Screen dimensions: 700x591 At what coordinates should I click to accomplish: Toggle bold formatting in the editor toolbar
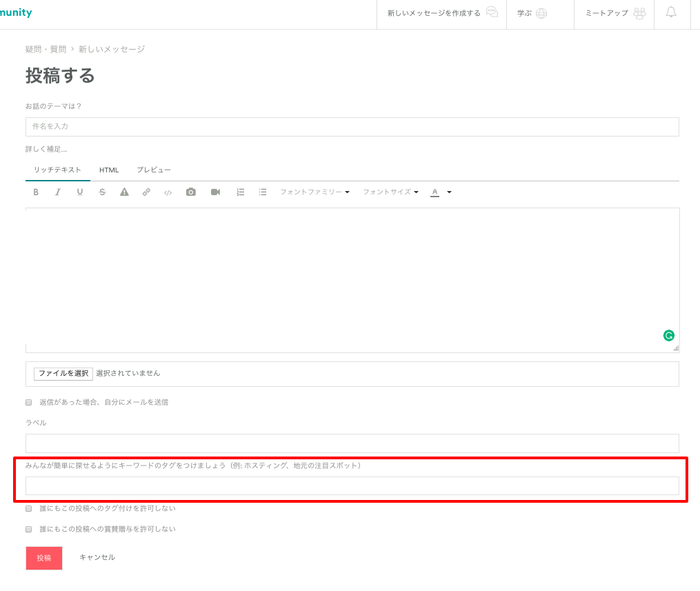36,192
